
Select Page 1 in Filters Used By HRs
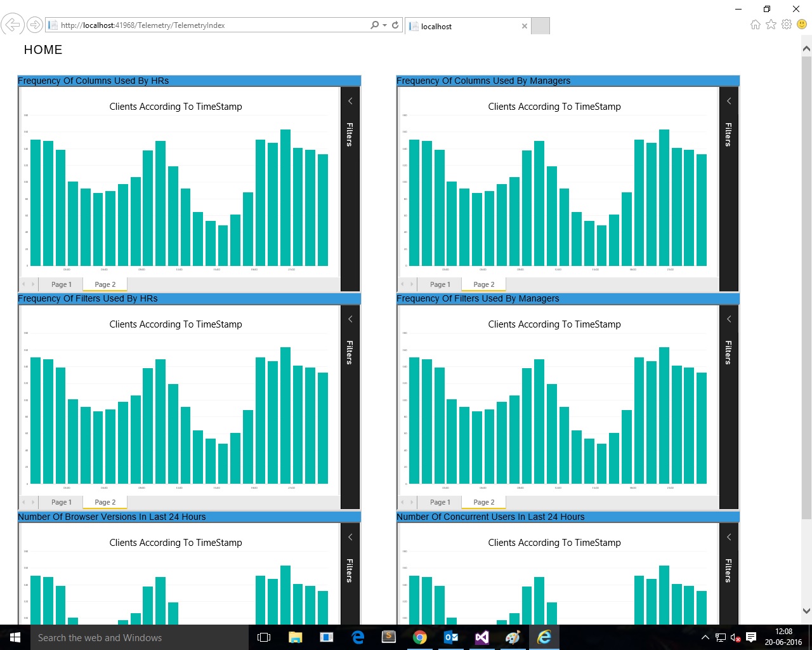[x=61, y=502]
